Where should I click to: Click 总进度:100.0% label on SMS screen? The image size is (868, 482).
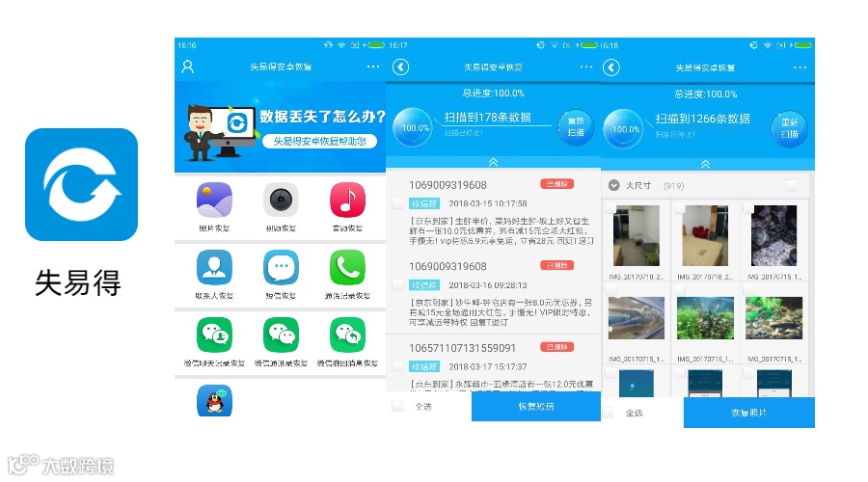(x=493, y=93)
